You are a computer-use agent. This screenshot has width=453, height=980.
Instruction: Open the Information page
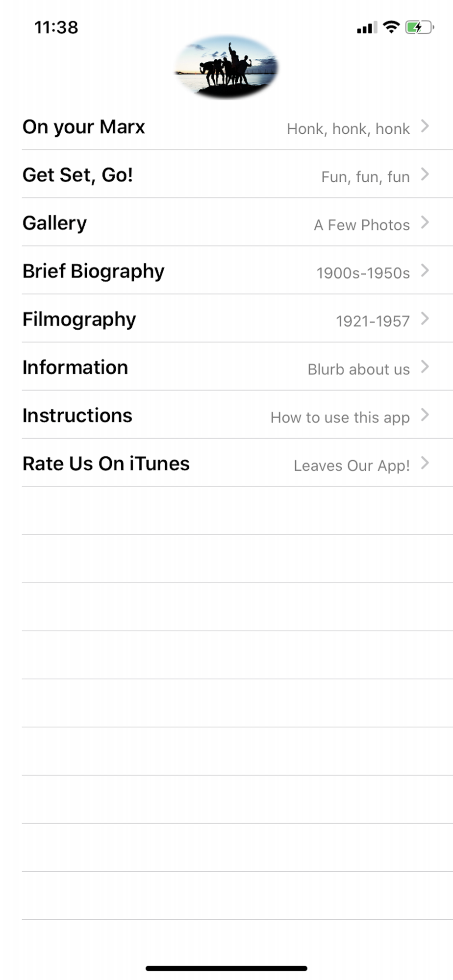pos(75,367)
